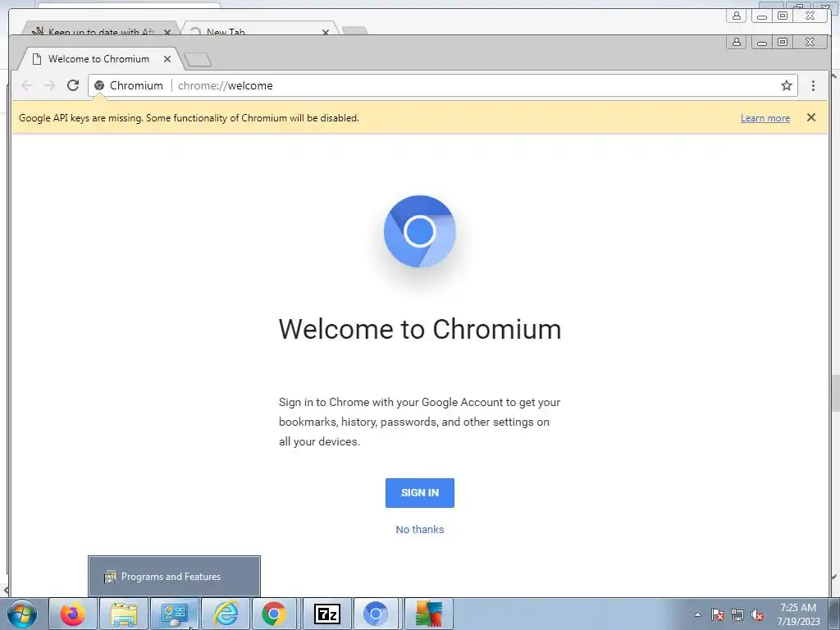The height and width of the screenshot is (630, 840).
Task: Click the blue SIGN IN button
Action: click(x=419, y=493)
